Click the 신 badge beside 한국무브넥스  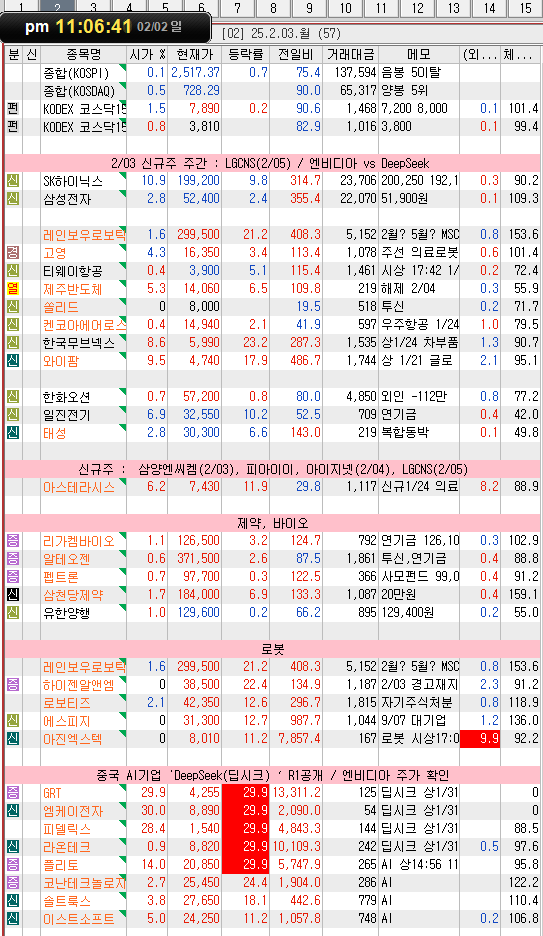pyautogui.click(x=13, y=343)
